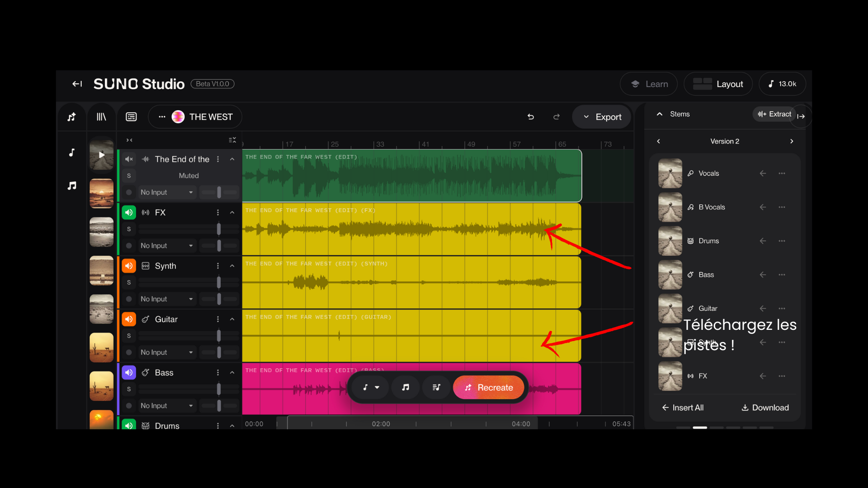
Task: Open more options for Drums stem
Action: (782, 241)
